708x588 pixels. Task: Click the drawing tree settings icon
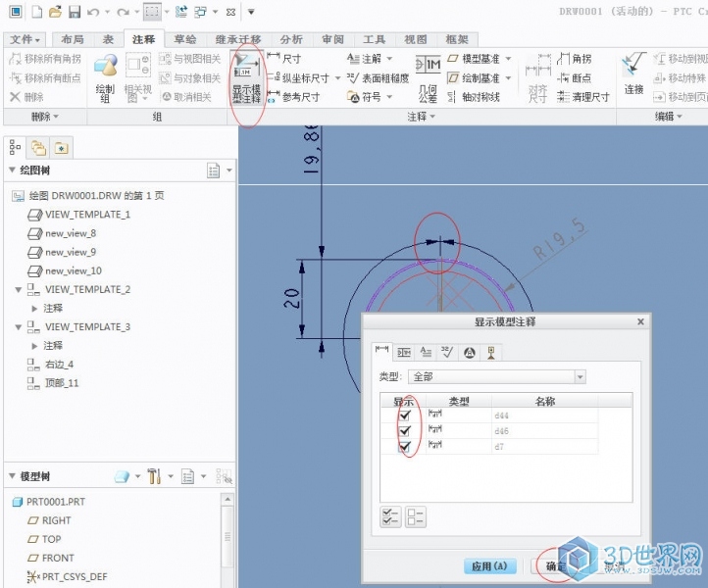tap(213, 171)
